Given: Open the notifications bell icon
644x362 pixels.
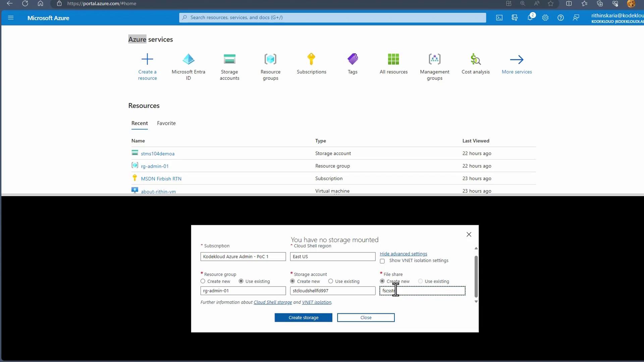Looking at the screenshot, I should pyautogui.click(x=530, y=18).
